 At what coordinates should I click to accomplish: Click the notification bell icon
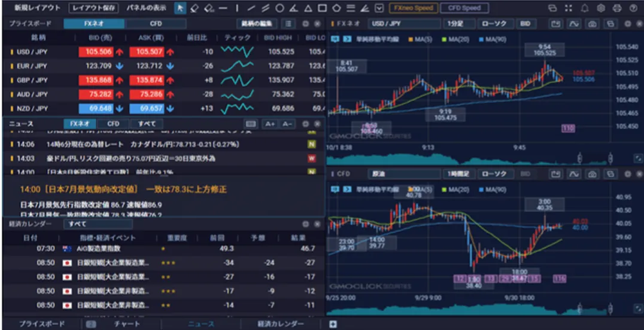(x=584, y=8)
